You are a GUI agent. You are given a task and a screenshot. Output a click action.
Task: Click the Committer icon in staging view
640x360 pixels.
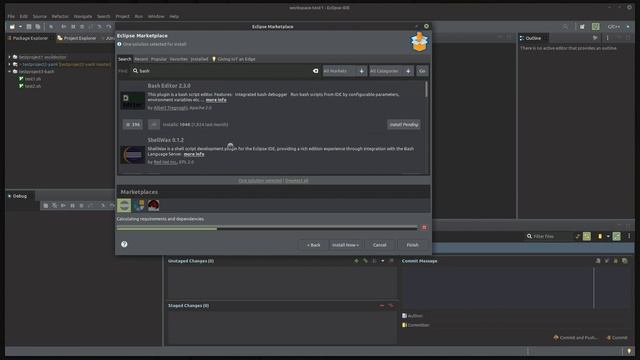[404, 325]
